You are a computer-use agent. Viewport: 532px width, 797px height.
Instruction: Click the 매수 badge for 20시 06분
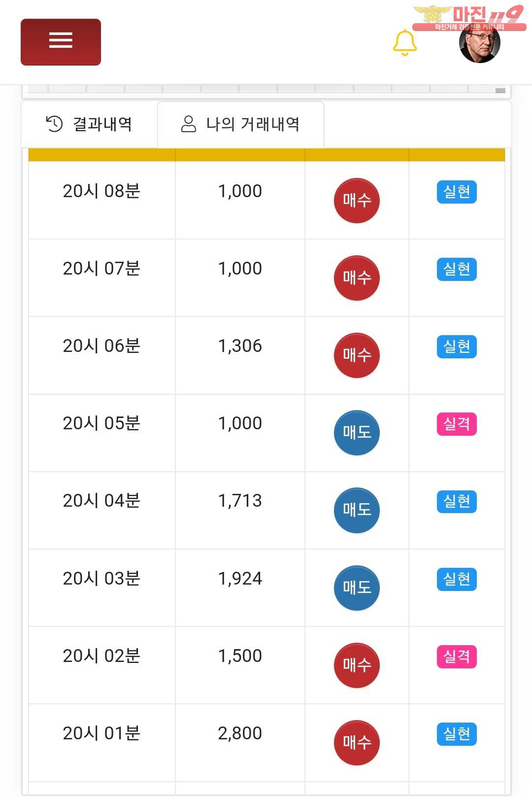[357, 355]
